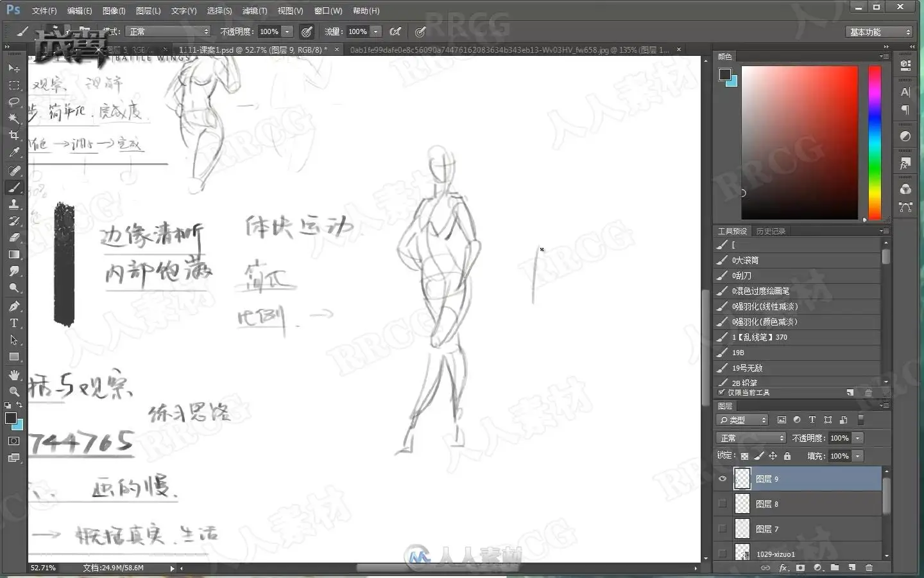Screen dimensions: 924x578
Task: Select the Pen tool
Action: point(14,306)
